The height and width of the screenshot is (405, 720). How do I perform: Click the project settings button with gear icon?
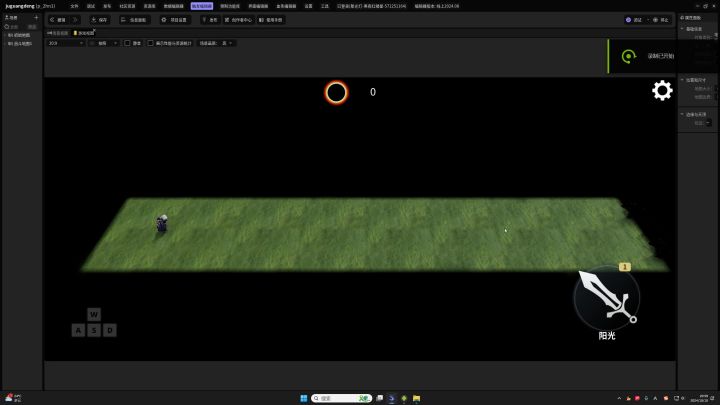coord(174,20)
